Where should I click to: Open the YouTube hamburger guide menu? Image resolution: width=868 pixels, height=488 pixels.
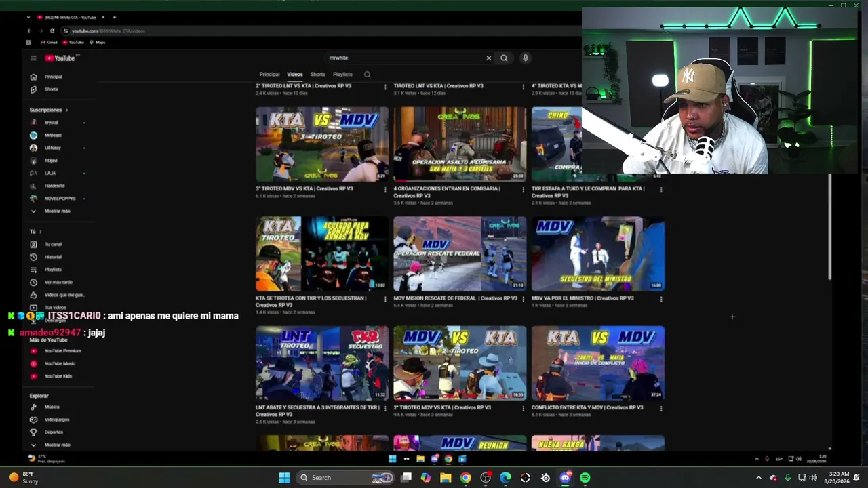pyautogui.click(x=33, y=58)
